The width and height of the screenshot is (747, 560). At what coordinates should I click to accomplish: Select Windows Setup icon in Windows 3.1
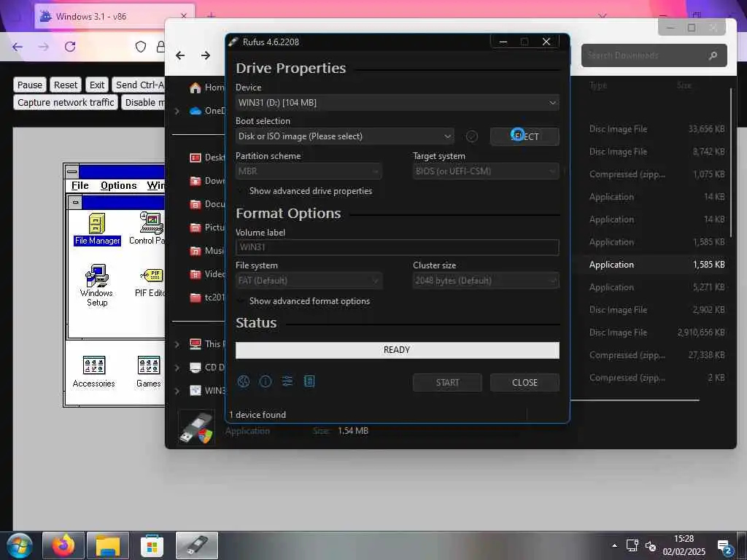pyautogui.click(x=97, y=286)
